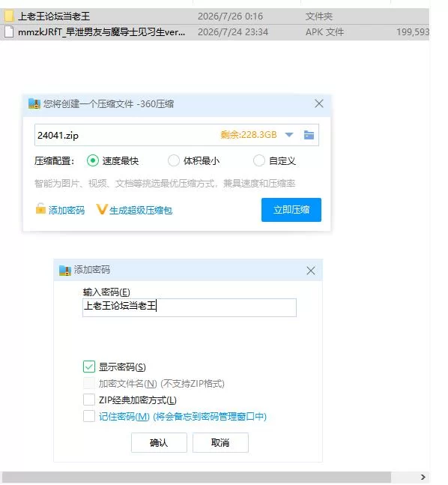Click the file size value 199,593
The height and width of the screenshot is (485, 448).
413,32
